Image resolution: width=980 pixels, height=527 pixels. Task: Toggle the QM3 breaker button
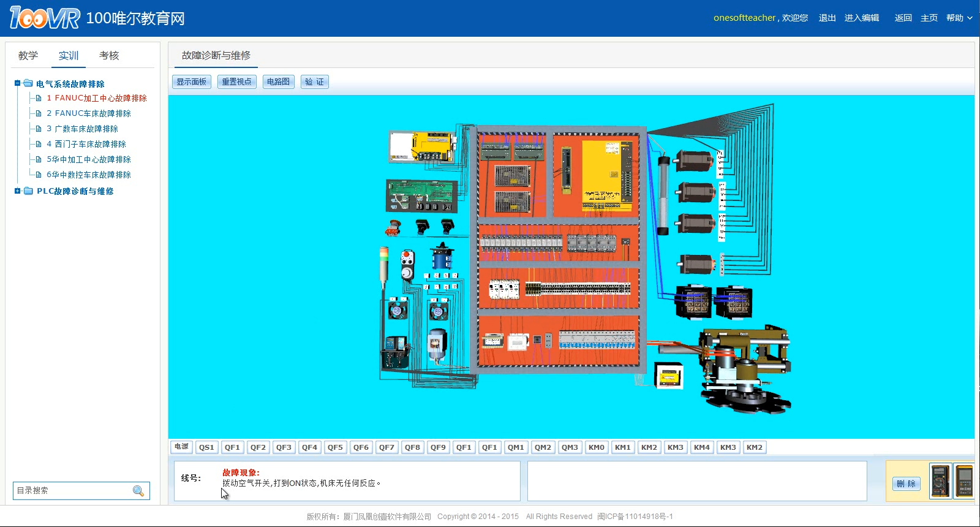coord(570,447)
